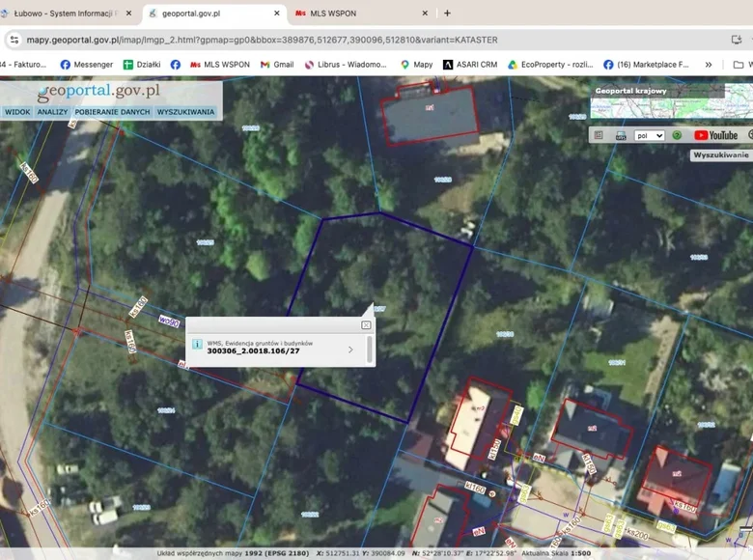Click the Wyszukiwanie search button
The height and width of the screenshot is (560, 753).
coord(721,155)
